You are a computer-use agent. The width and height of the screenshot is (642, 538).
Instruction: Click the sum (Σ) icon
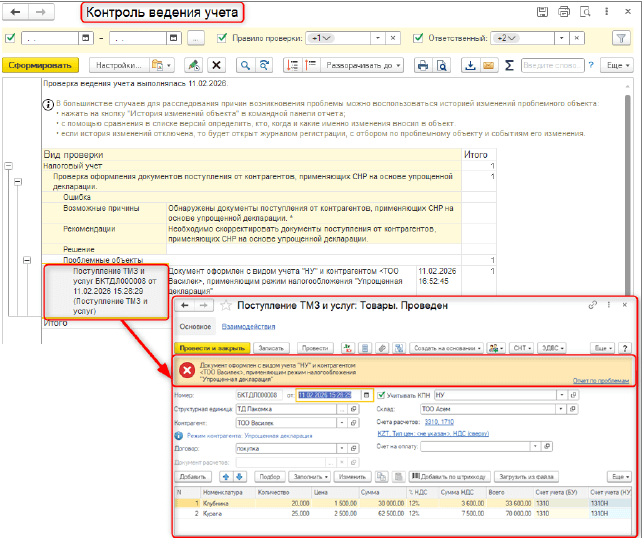[x=510, y=65]
